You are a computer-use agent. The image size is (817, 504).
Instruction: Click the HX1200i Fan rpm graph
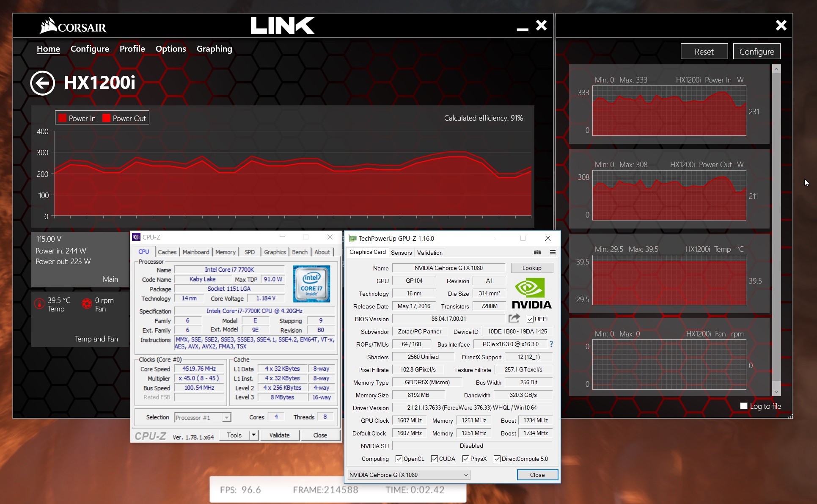click(x=669, y=364)
